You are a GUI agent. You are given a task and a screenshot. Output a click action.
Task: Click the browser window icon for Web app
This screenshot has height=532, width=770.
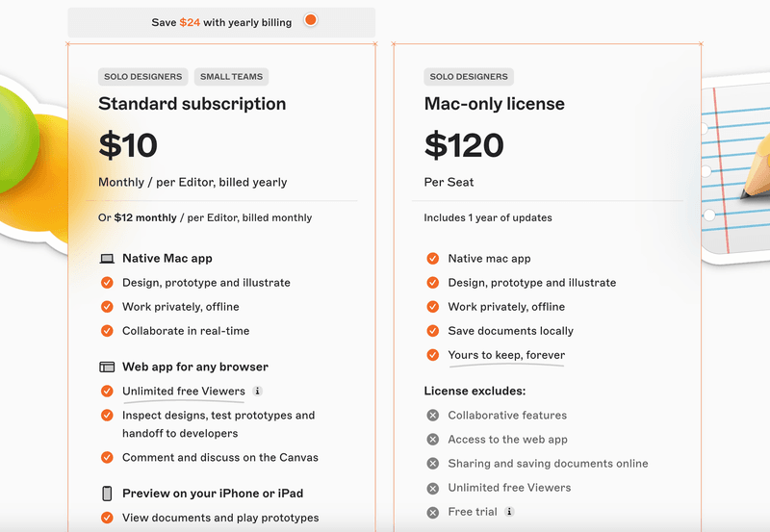[x=107, y=367]
